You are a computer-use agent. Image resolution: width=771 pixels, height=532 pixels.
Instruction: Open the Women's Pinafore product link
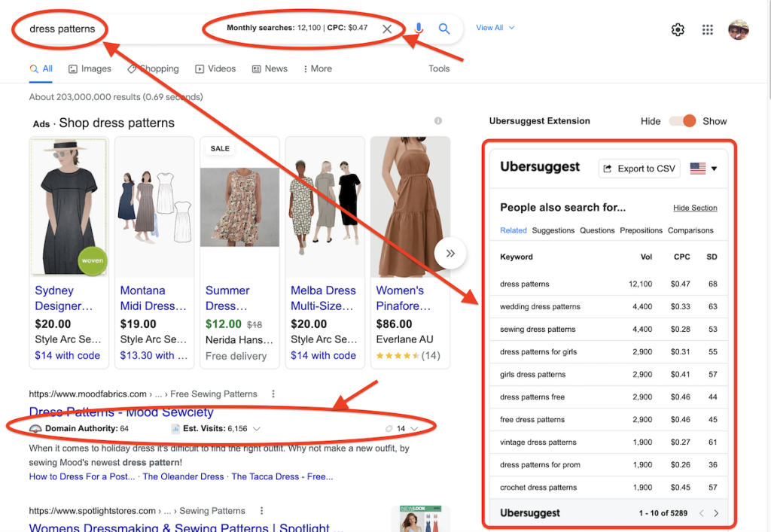point(403,298)
